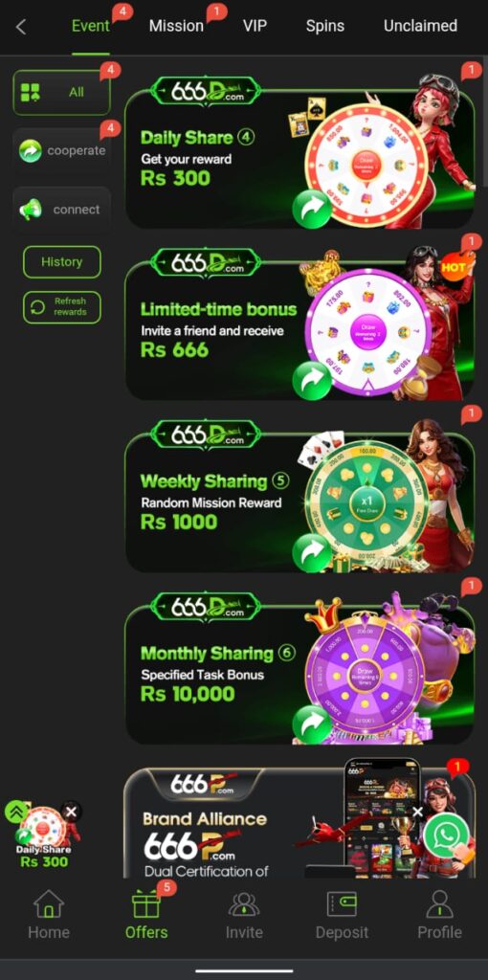Click green share arrow on Limited-time bonus banner
Image resolution: width=488 pixels, height=980 pixels.
(x=313, y=381)
